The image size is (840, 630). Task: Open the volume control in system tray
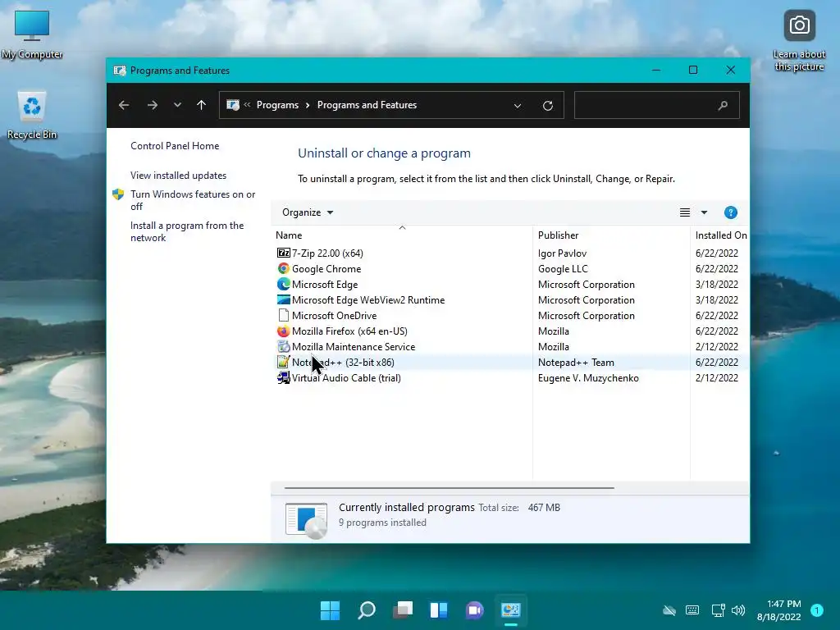pos(738,610)
